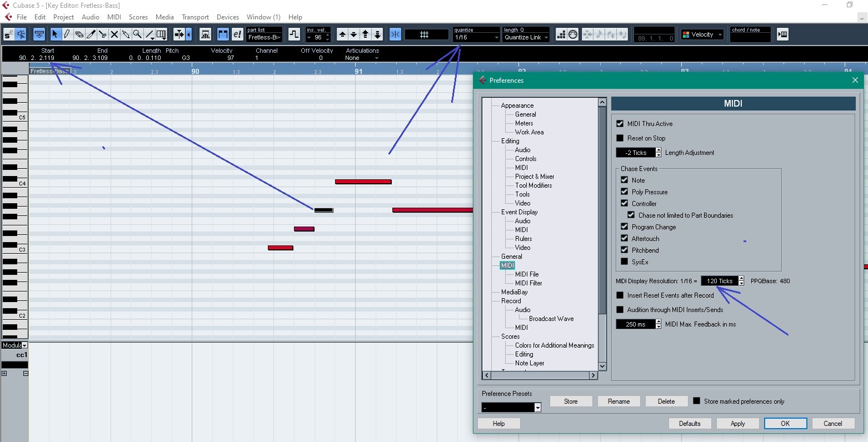Select MIDI File in preferences tree
This screenshot has height=442, width=868.
(x=527, y=274)
